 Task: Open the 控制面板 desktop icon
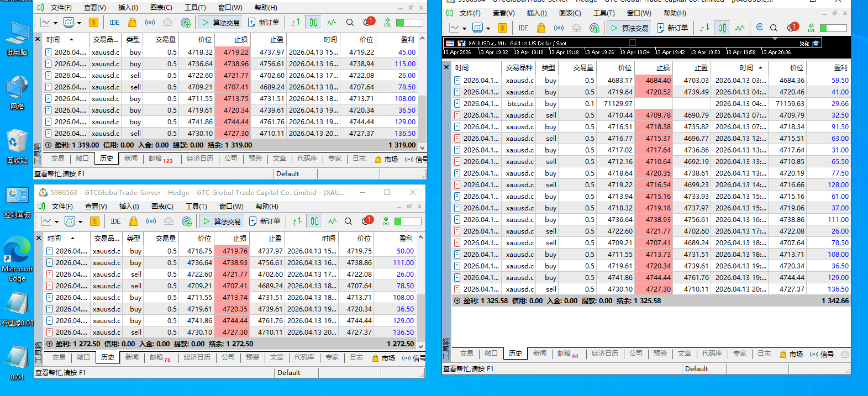click(17, 203)
